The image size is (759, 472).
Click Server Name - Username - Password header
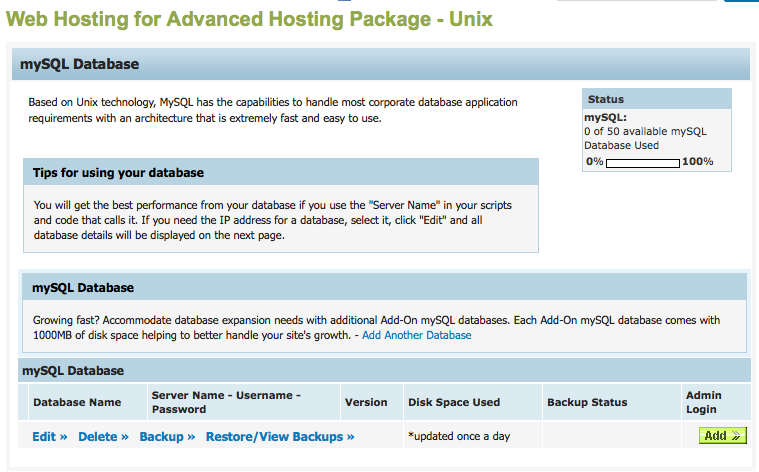pyautogui.click(x=226, y=402)
